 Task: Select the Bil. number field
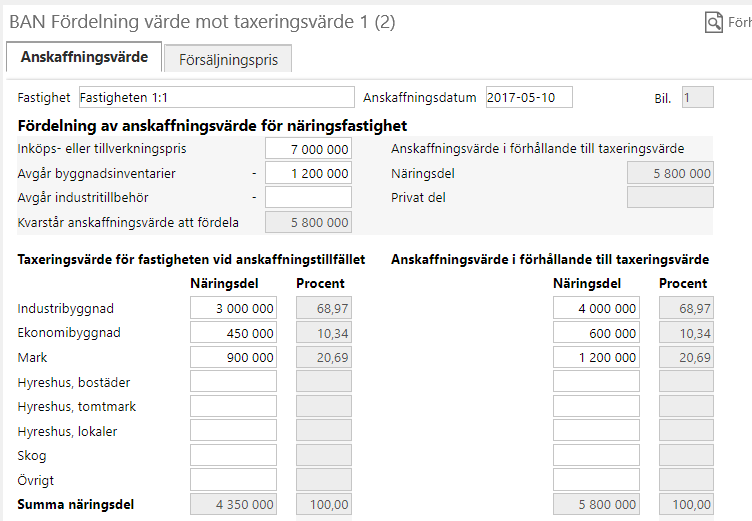[698, 97]
